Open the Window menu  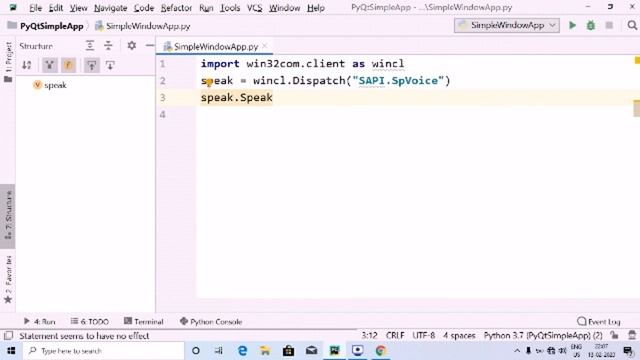click(284, 8)
